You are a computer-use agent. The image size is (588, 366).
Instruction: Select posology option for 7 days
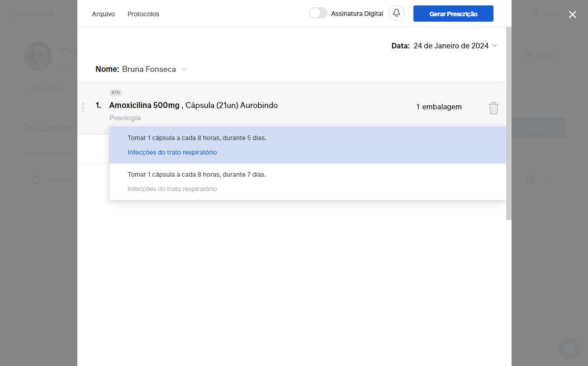[197, 175]
